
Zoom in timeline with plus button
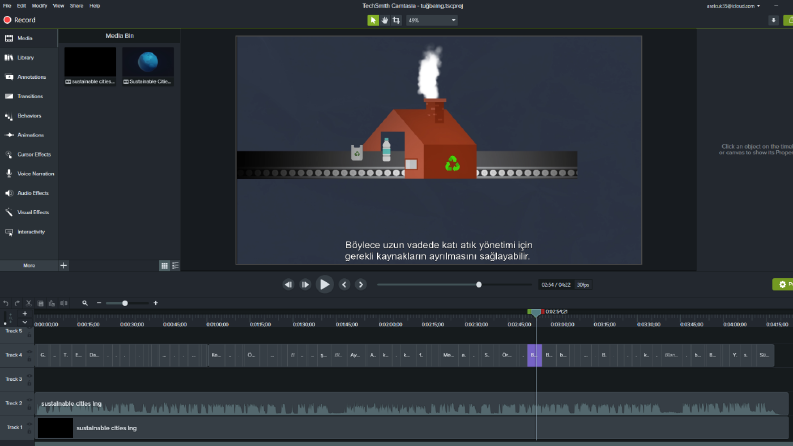(156, 303)
